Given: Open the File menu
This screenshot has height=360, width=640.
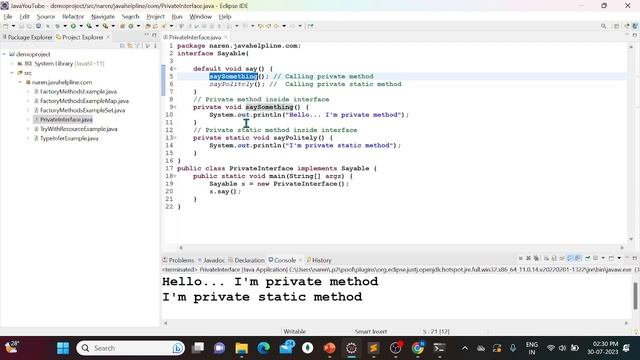Looking at the screenshot, I should click(x=8, y=17).
